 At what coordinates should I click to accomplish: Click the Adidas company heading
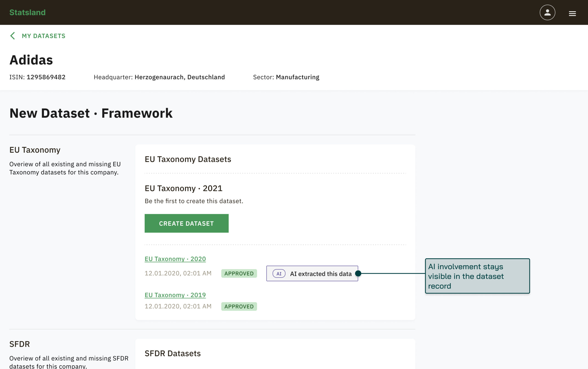tap(31, 60)
